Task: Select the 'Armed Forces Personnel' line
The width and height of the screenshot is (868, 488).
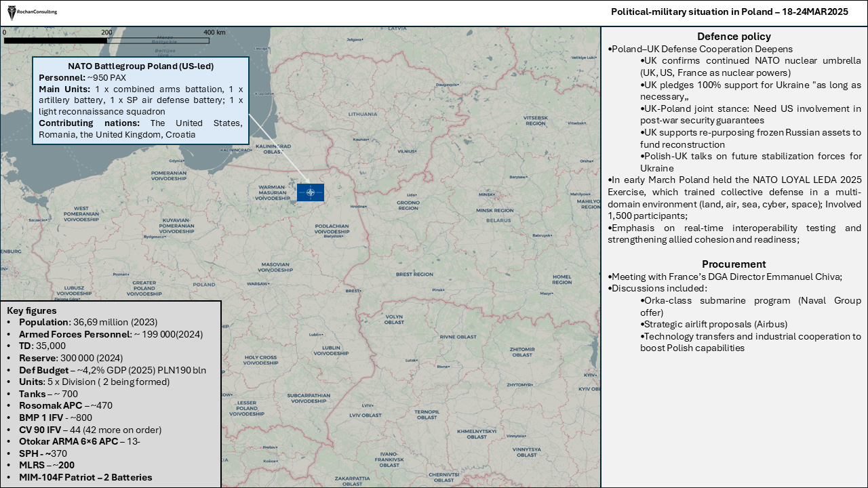Action: point(111,334)
